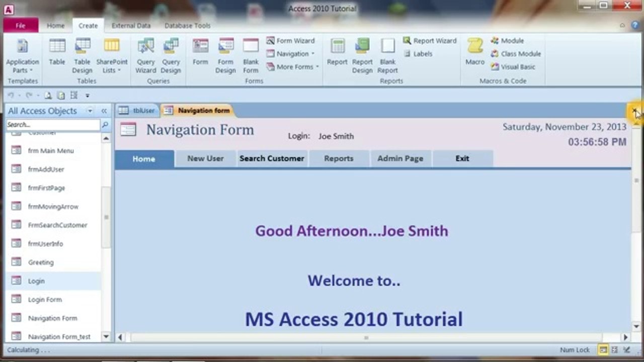Open Table Design
Screen dimensions: 644x362
coord(82,55)
